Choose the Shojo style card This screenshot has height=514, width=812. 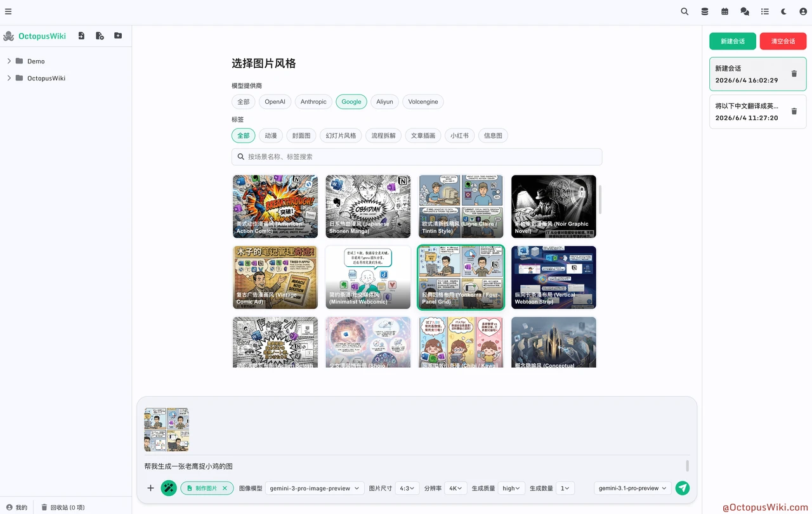click(x=368, y=342)
